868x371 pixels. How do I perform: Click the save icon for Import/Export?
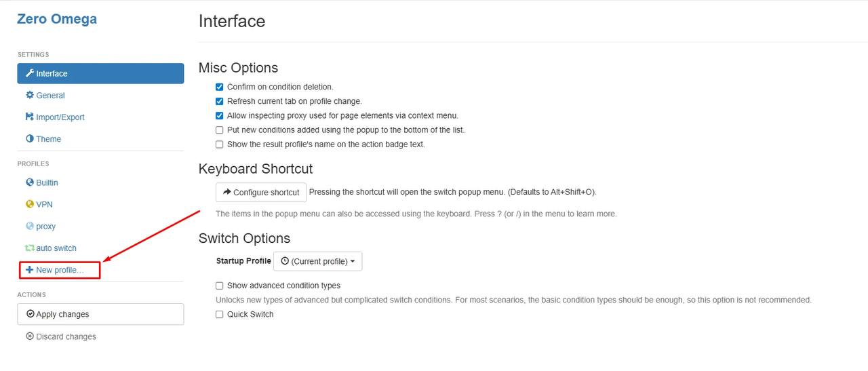[29, 117]
